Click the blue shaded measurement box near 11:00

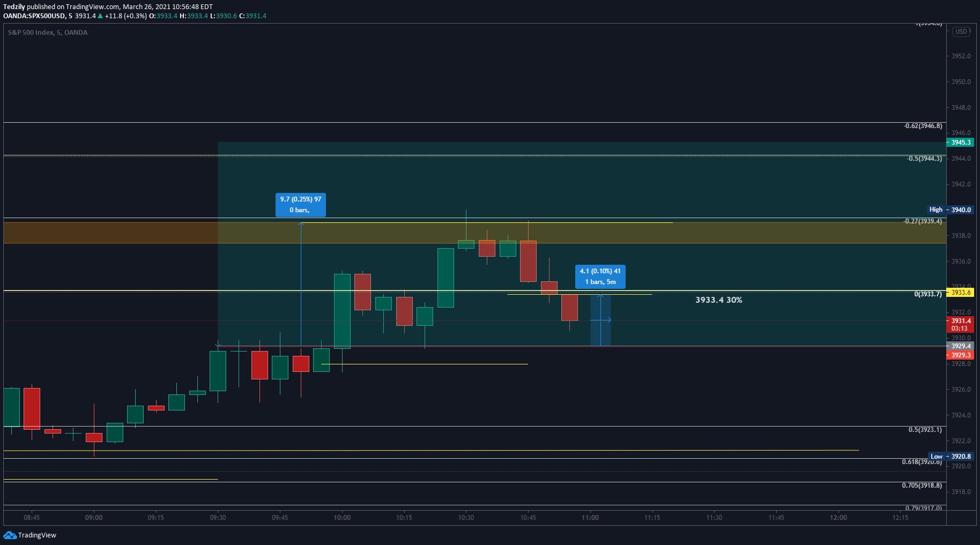coord(600,320)
